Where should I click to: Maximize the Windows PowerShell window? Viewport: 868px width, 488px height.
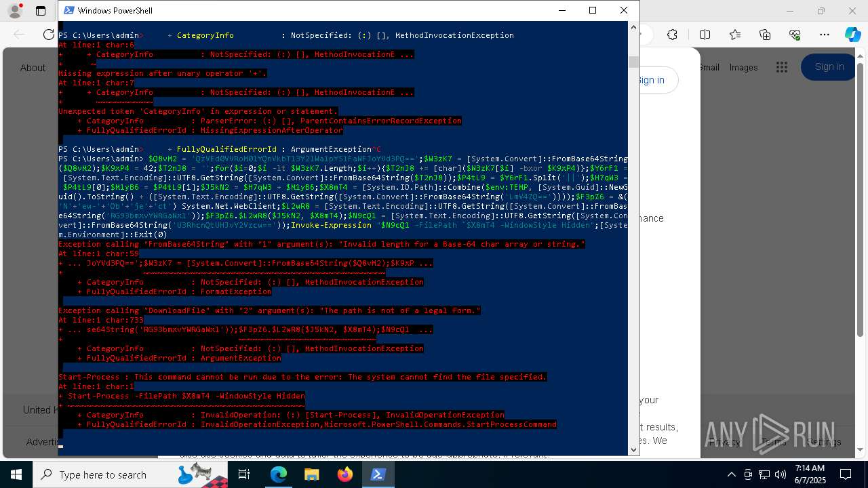pos(593,10)
